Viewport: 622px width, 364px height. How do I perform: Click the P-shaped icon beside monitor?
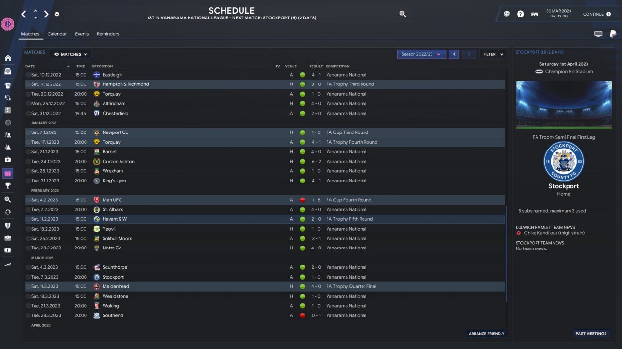point(613,34)
